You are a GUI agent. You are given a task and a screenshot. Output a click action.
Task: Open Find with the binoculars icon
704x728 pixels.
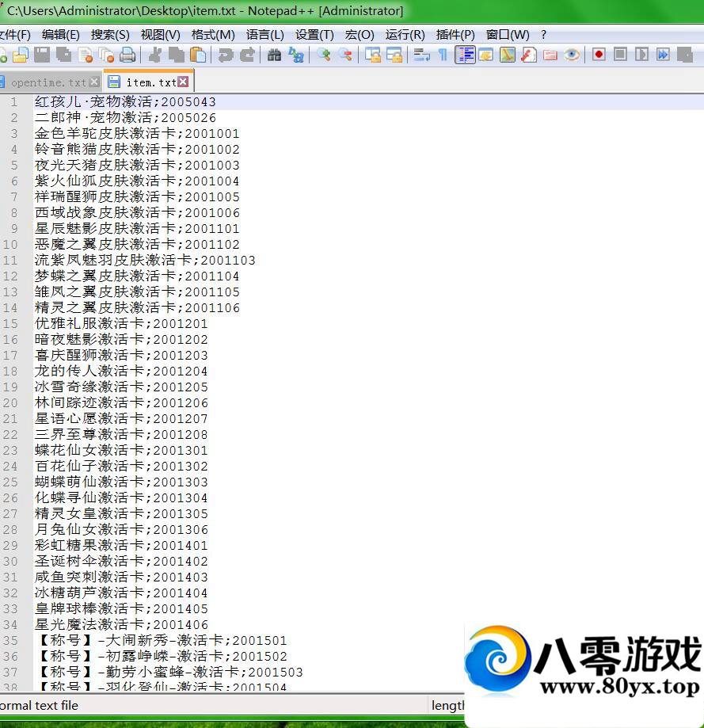point(275,55)
